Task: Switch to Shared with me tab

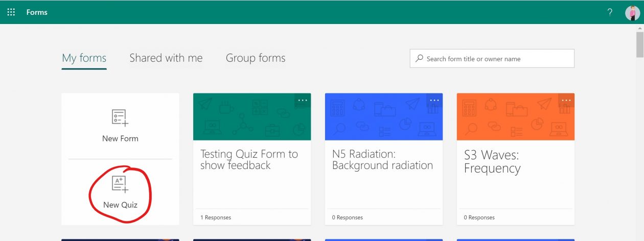Action: pyautogui.click(x=166, y=58)
